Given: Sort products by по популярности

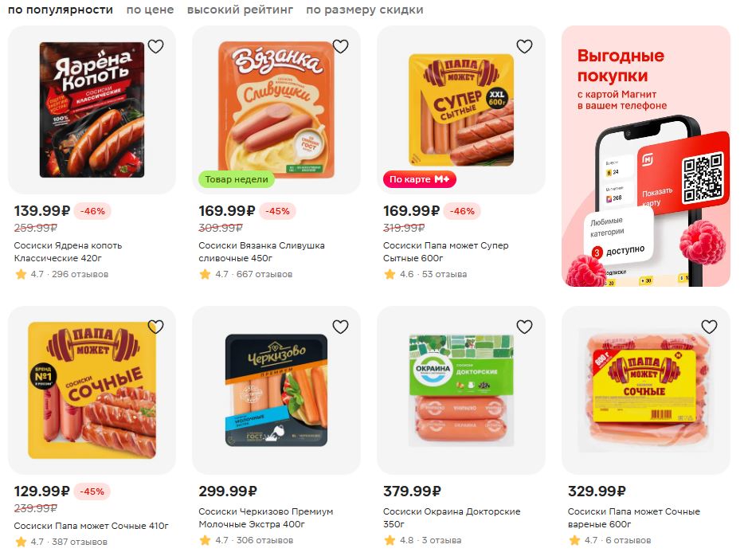Looking at the screenshot, I should [61, 10].
